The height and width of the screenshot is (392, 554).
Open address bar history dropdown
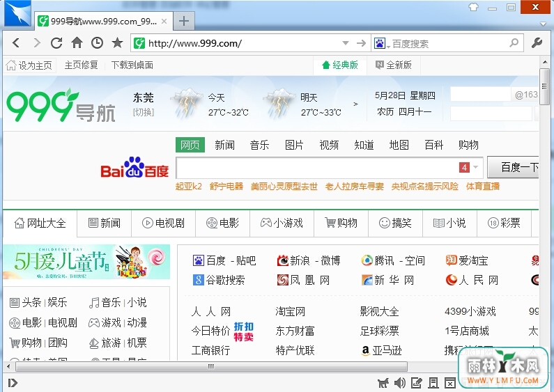(x=346, y=43)
